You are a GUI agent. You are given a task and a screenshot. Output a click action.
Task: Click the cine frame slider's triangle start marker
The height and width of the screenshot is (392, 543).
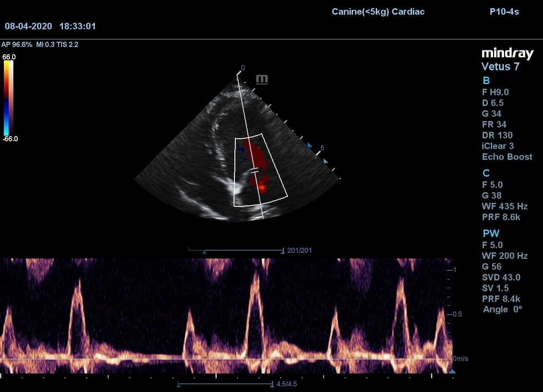point(204,252)
